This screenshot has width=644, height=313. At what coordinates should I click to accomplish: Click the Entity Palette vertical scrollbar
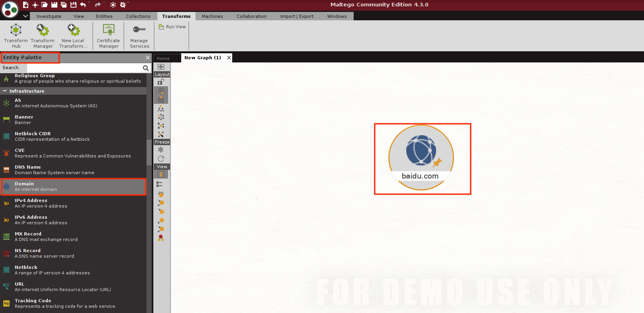click(x=149, y=152)
